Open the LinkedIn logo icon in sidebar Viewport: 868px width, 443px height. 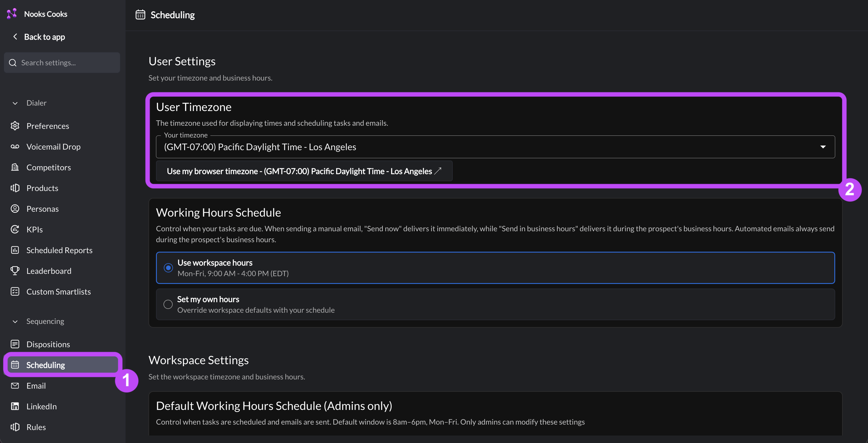[x=15, y=406]
